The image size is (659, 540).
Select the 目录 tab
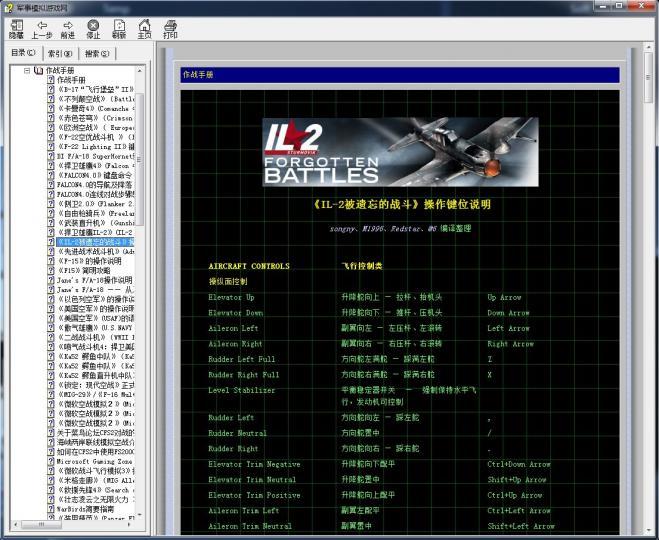pos(22,53)
